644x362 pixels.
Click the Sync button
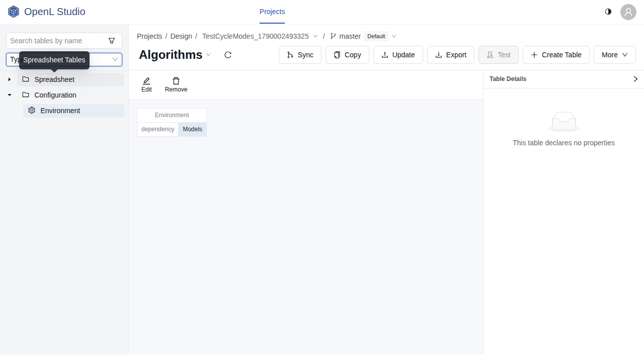[x=300, y=55]
